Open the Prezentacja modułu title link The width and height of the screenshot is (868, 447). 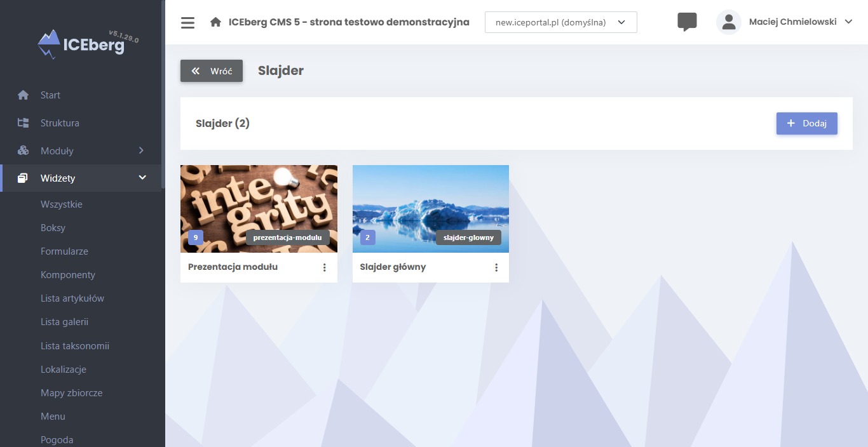pyautogui.click(x=233, y=267)
